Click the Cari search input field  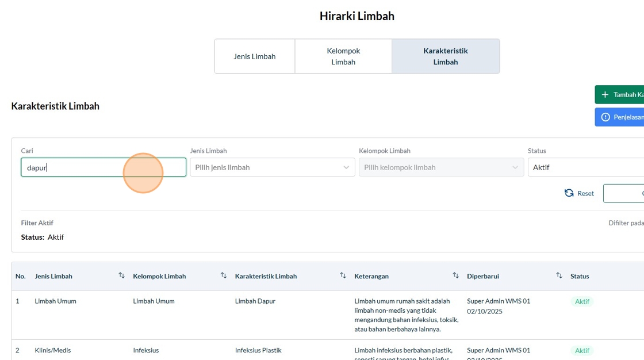103,167
